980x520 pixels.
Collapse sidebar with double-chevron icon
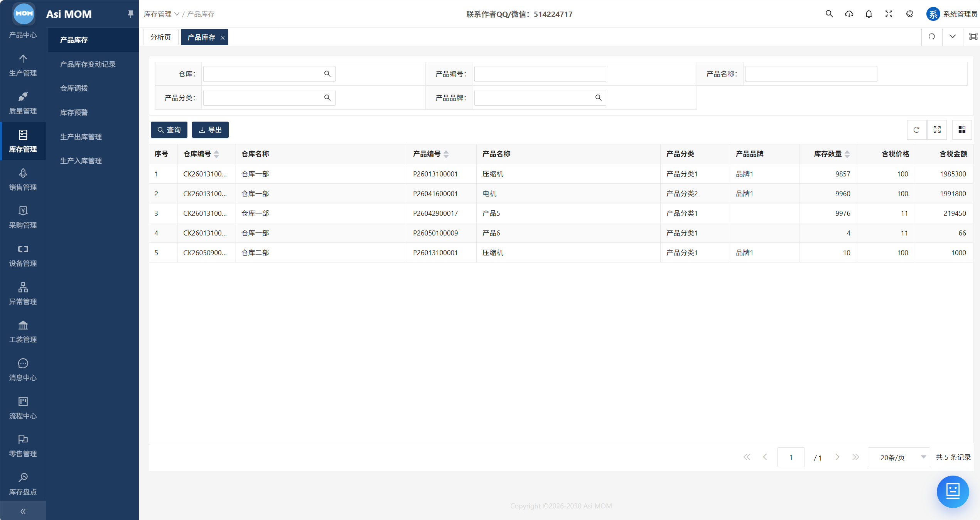pos(23,511)
